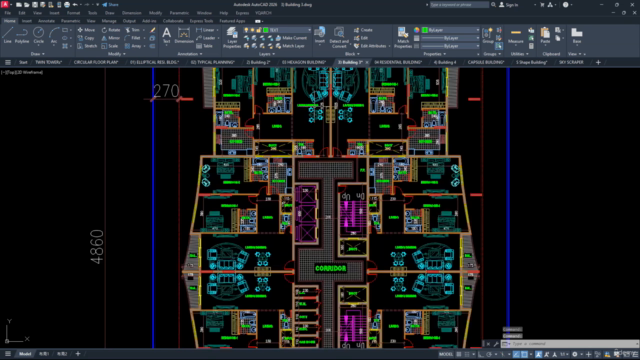Click the Move tool in Modify panel
Image resolution: width=640 pixels, height=360 pixels.
point(86,30)
